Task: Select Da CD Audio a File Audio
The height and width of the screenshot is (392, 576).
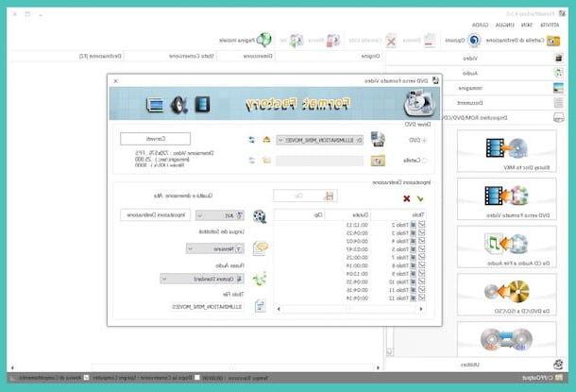Action: coord(506,247)
